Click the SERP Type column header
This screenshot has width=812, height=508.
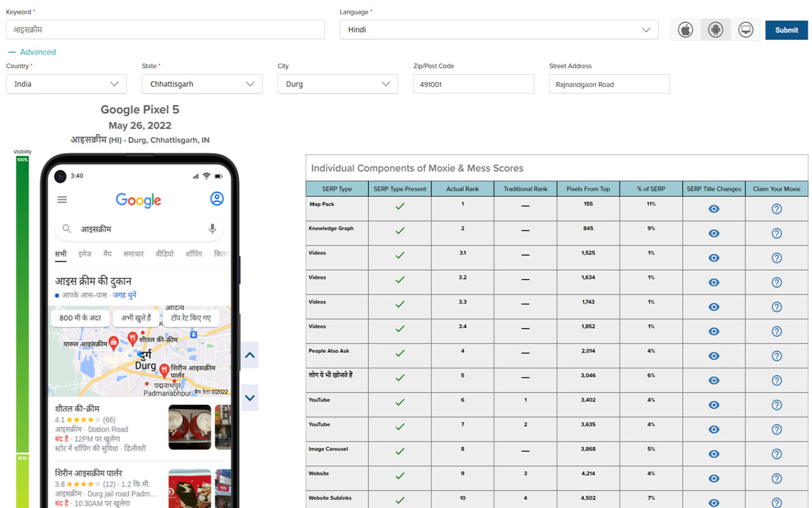click(x=337, y=189)
